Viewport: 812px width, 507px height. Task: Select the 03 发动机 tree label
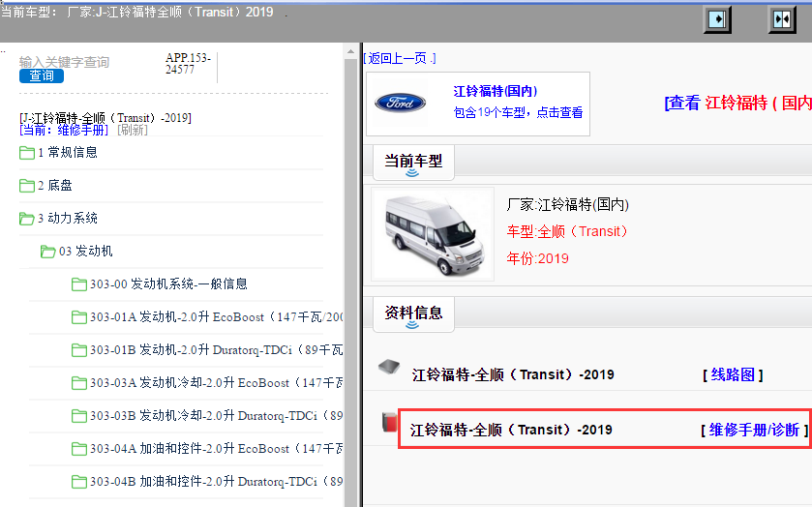85,252
